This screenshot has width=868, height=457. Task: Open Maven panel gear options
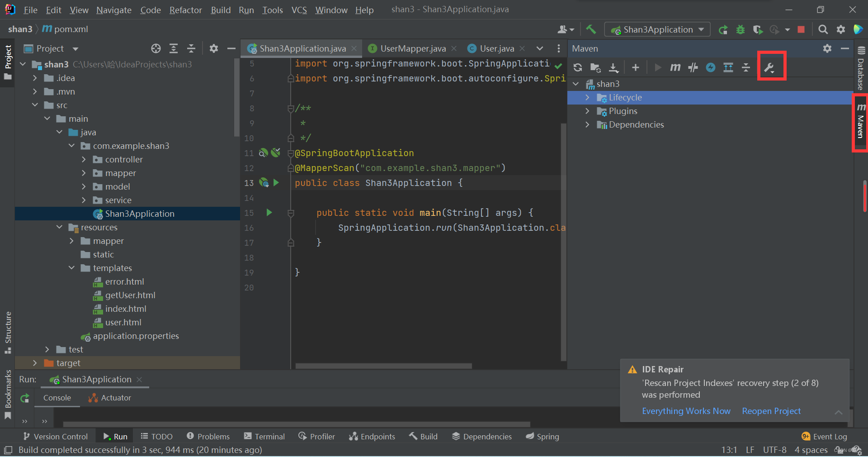click(827, 48)
